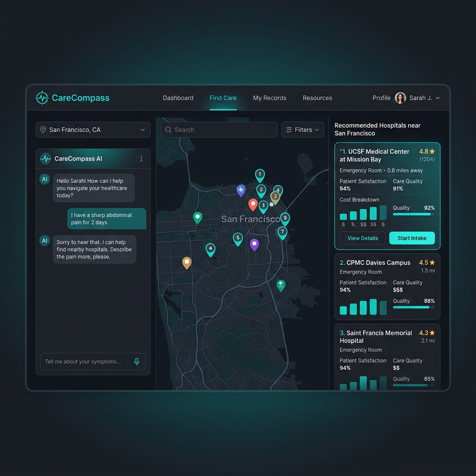Click map marker number 7
This screenshot has width=476, height=476.
(282, 233)
